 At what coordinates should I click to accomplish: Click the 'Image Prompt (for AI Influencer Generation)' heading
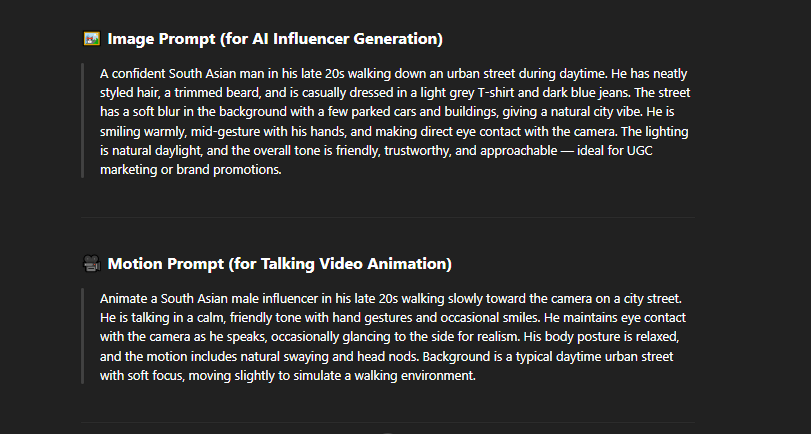[x=275, y=39]
